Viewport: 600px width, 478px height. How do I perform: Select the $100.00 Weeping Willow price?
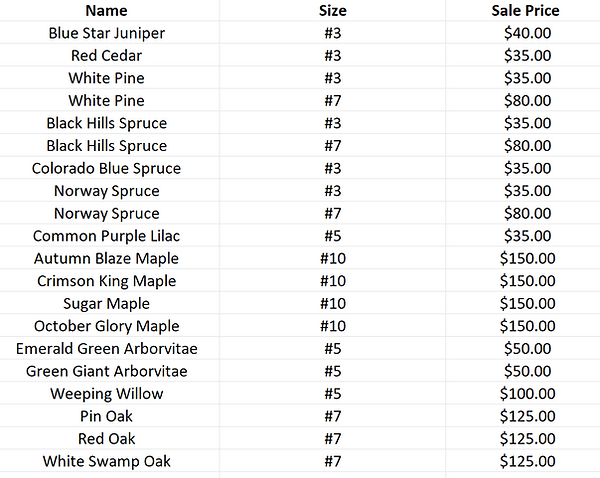point(525,393)
